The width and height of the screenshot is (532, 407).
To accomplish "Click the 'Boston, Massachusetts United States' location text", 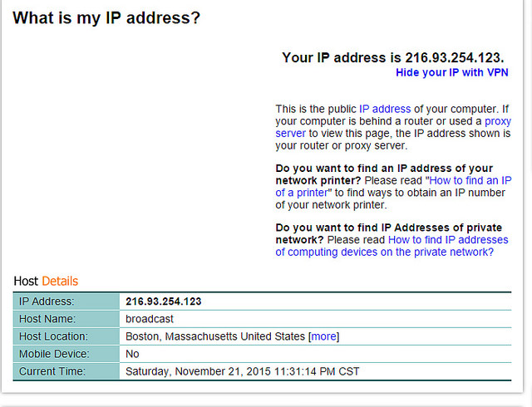I will point(215,336).
